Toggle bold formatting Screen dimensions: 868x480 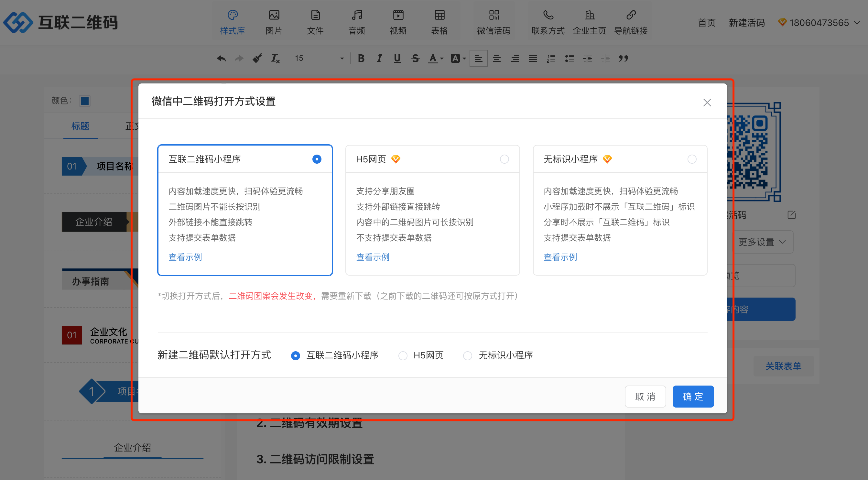[361, 58]
